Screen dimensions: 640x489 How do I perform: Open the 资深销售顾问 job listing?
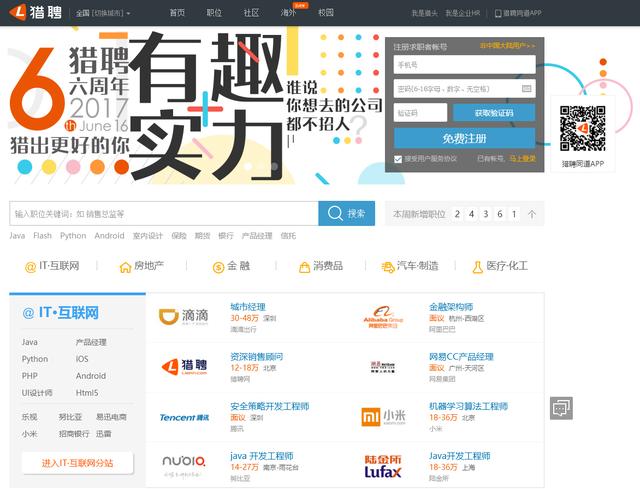256,357
